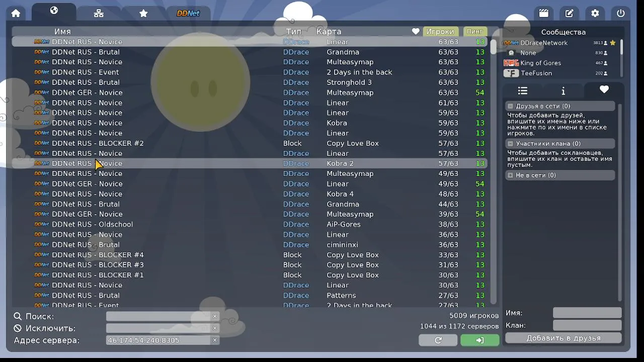Sort servers by Тип column
The image size is (644, 362).
click(294, 32)
